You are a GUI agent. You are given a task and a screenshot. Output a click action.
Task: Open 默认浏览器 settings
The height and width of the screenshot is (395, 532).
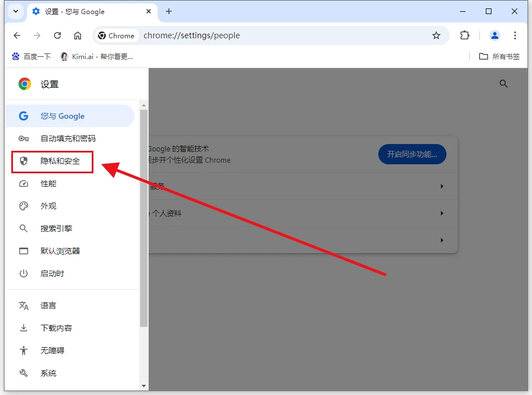pos(70,252)
